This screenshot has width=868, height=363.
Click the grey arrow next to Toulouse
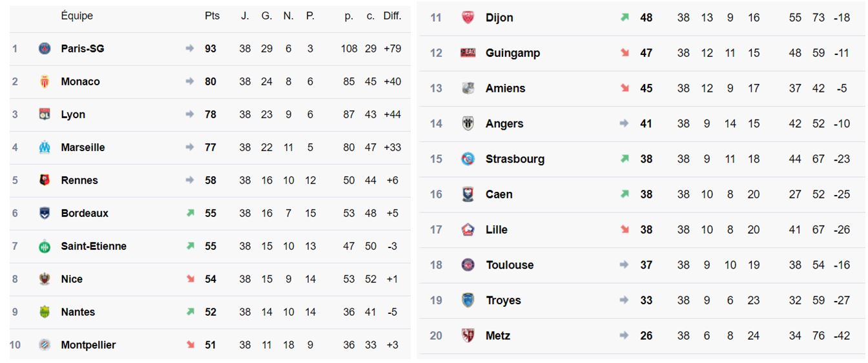pyautogui.click(x=624, y=265)
